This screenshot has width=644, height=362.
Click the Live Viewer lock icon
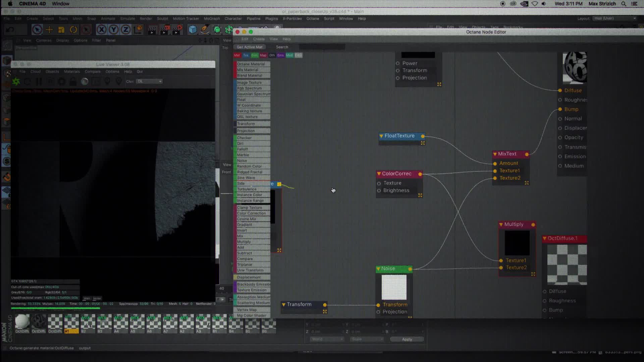coord(73,81)
